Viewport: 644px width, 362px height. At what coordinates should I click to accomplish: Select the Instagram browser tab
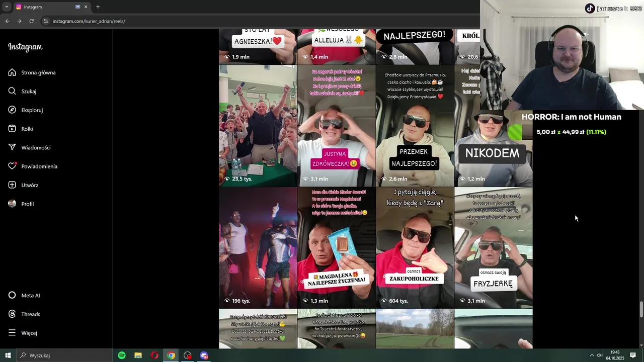[51, 7]
